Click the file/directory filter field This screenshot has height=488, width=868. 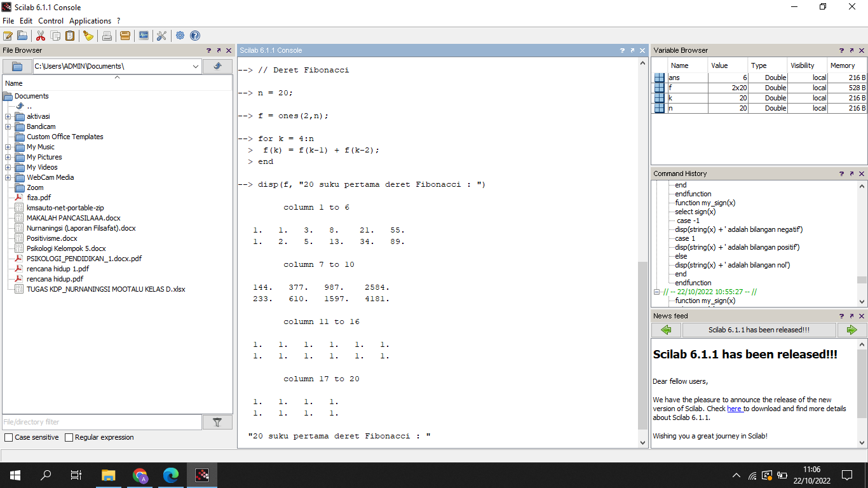[102, 422]
